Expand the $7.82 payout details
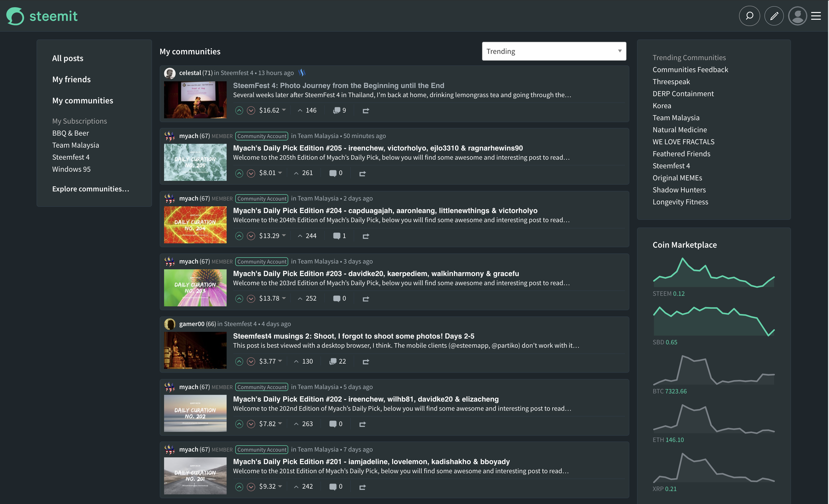 point(270,424)
